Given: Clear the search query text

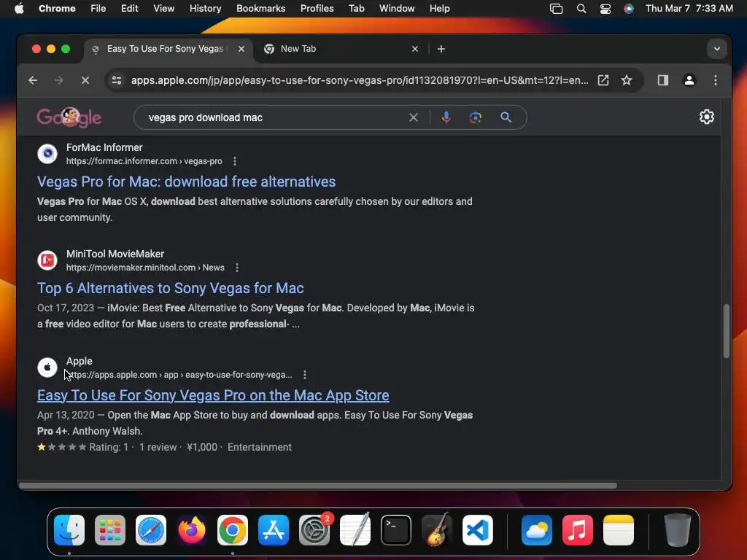Looking at the screenshot, I should click(413, 117).
